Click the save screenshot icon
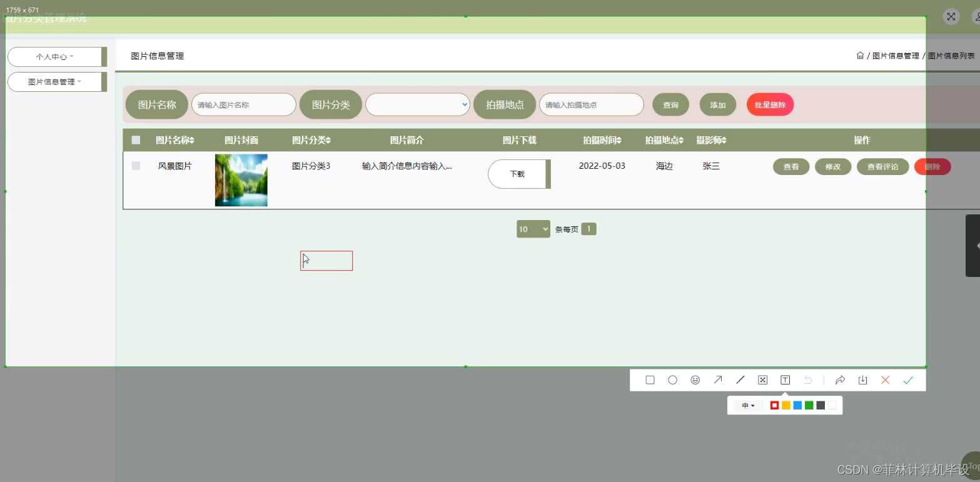Image resolution: width=980 pixels, height=482 pixels. point(862,379)
